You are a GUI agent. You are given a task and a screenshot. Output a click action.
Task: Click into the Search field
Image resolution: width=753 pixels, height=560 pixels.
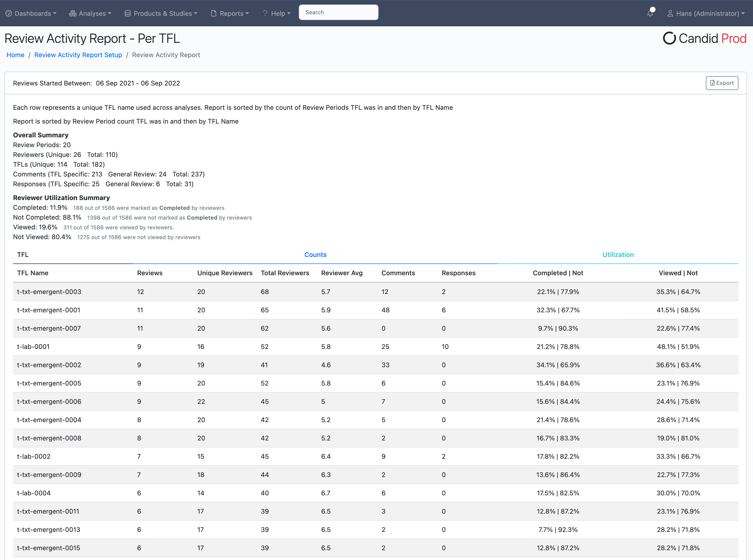click(338, 13)
